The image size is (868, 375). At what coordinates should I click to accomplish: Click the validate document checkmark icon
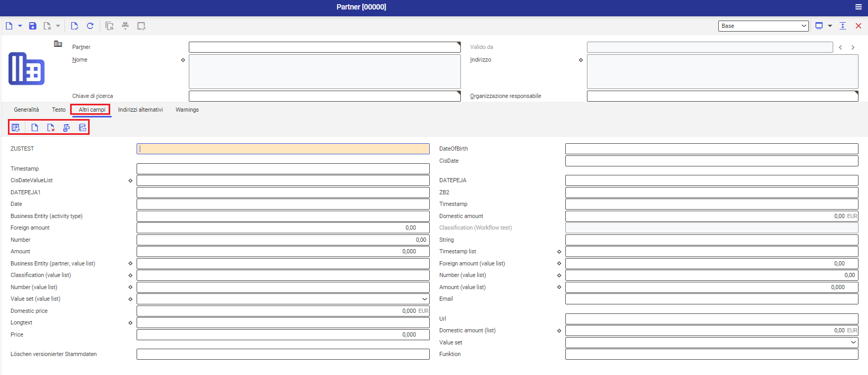pyautogui.click(x=74, y=26)
